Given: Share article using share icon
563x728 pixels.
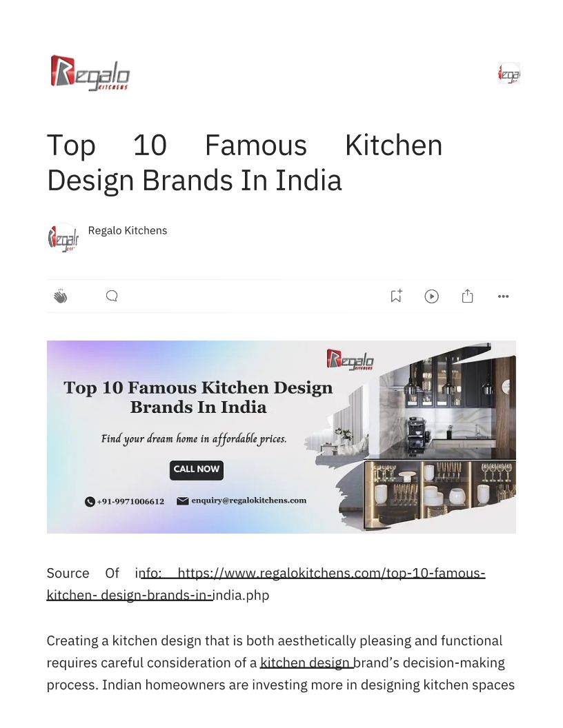Looking at the screenshot, I should (x=467, y=296).
